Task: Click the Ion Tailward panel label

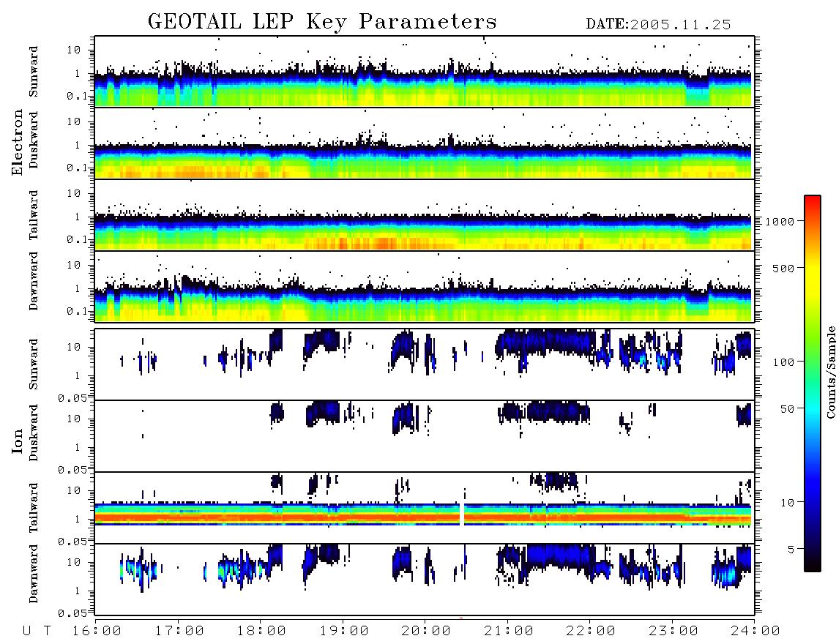Action: (x=34, y=508)
